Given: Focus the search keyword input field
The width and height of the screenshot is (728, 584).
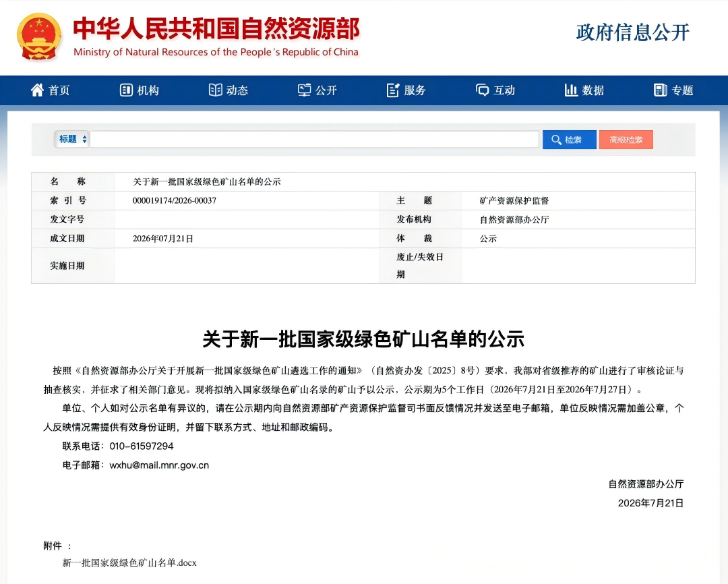Looking at the screenshot, I should (314, 140).
